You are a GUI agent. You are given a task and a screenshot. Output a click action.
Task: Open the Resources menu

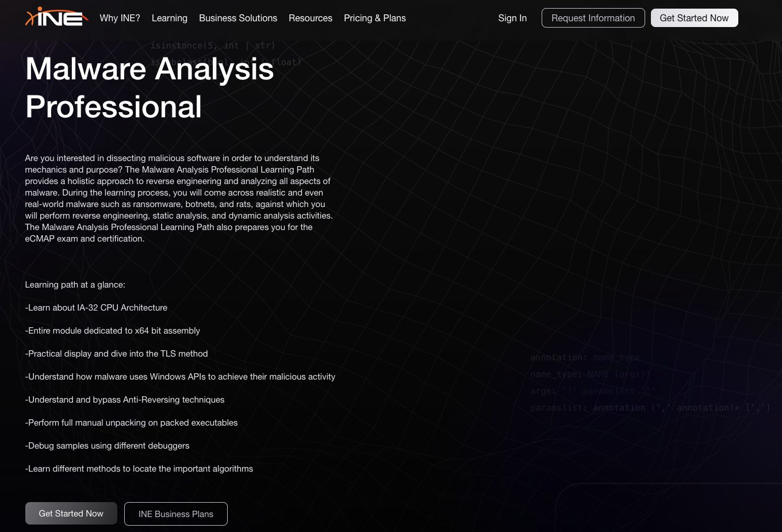click(x=310, y=18)
